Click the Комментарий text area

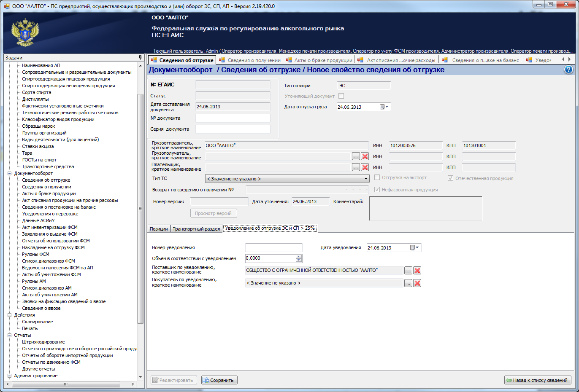point(426,209)
